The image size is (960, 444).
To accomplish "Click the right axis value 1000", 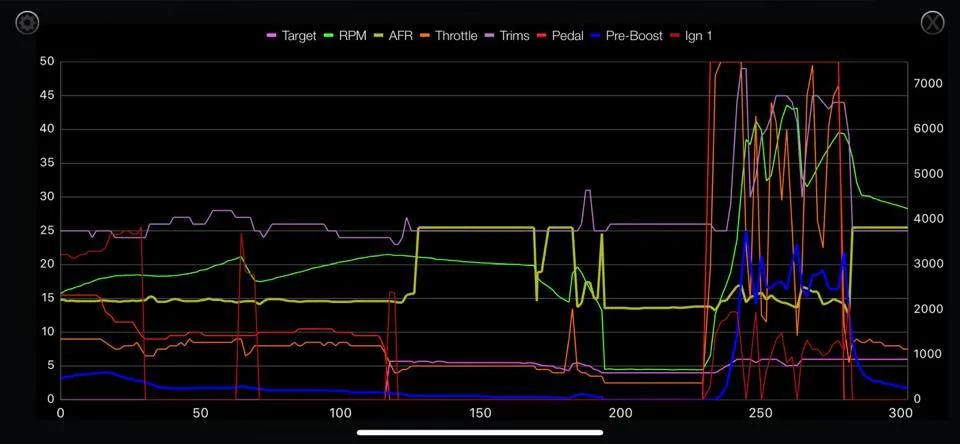I will [x=929, y=355].
